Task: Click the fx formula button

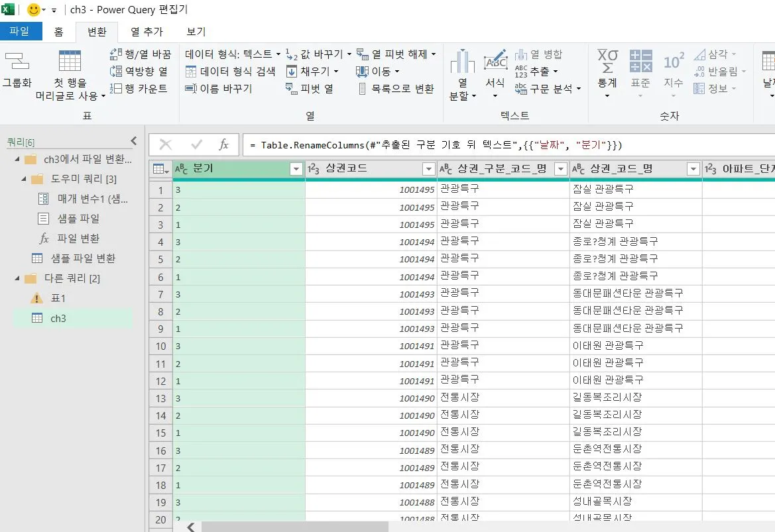Action: pos(223,144)
